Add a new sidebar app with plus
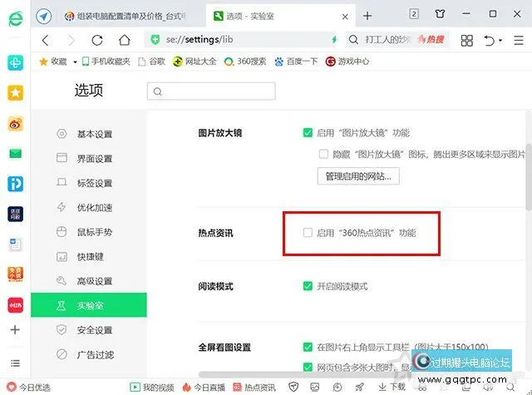This screenshot has width=532, height=395. click(x=15, y=329)
